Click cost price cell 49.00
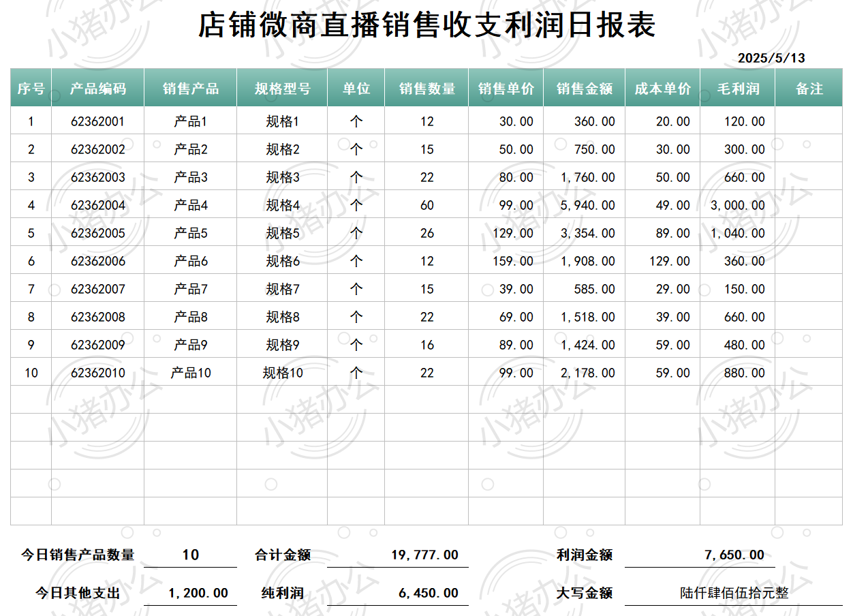853x616 pixels. 663,205
